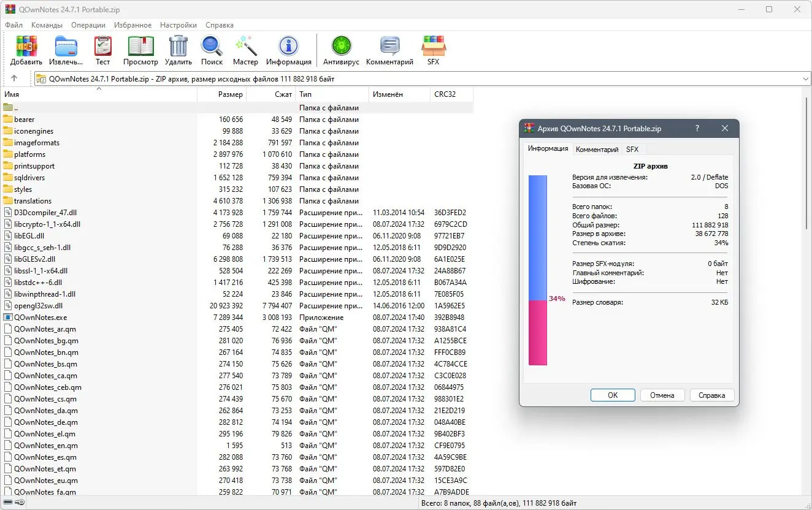This screenshot has width=812, height=510.
Task: Sort by the Размер column header
Action: [x=221, y=94]
